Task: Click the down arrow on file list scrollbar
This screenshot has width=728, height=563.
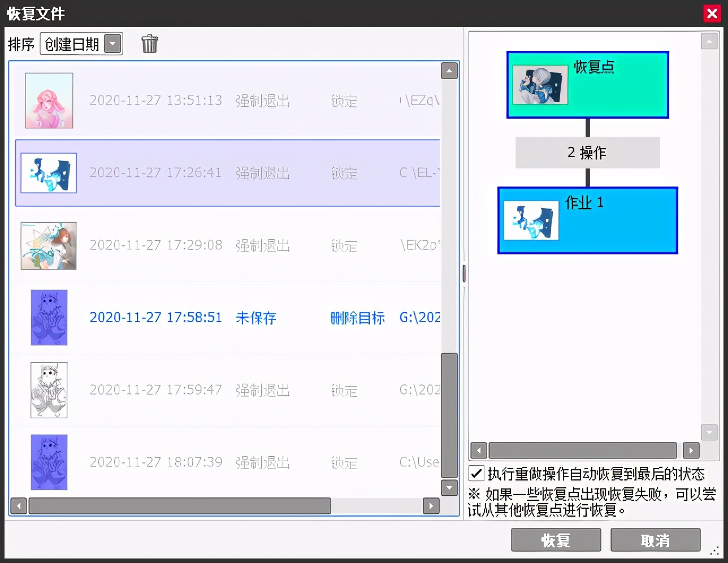Action: pyautogui.click(x=449, y=487)
